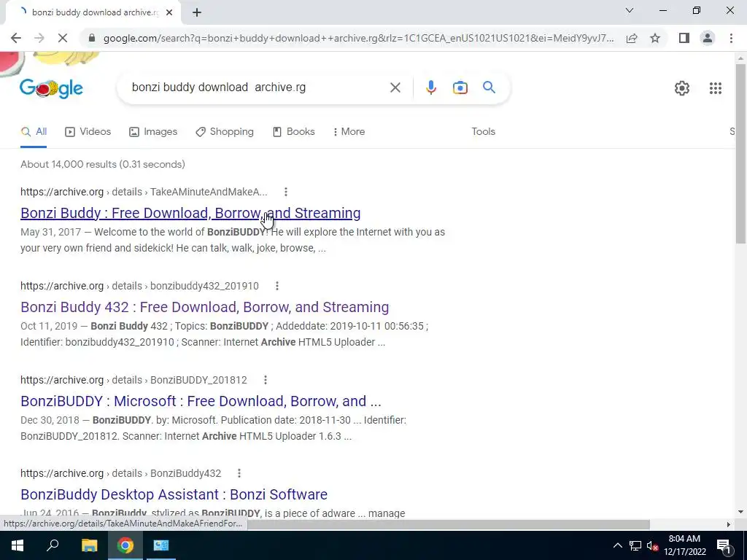Search by image with the camera icon

[460, 87]
